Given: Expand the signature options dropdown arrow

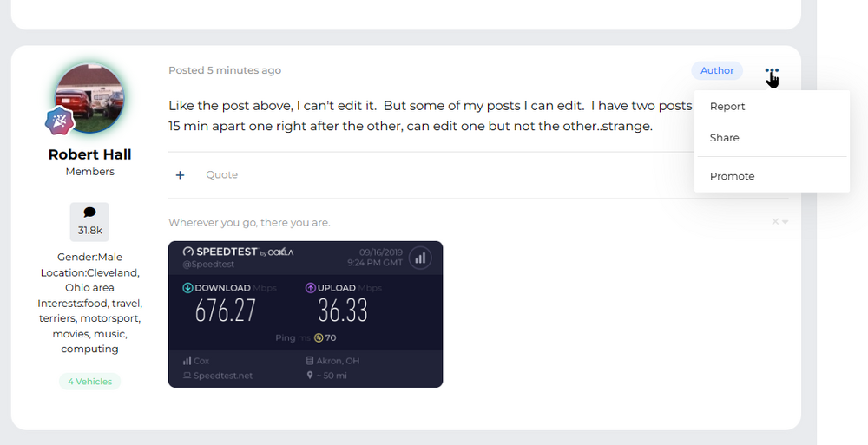Looking at the screenshot, I should [x=786, y=222].
